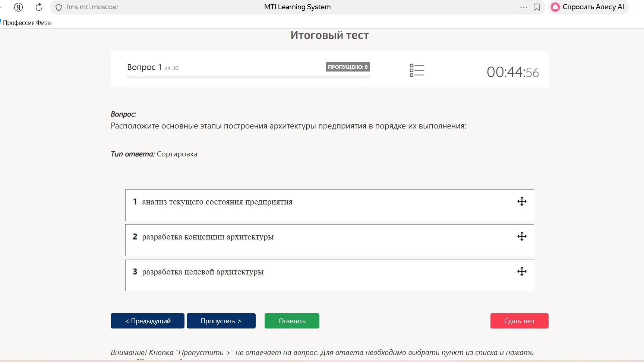The image size is (644, 362).
Task: Reload the page with the refresh icon
Action: click(39, 7)
